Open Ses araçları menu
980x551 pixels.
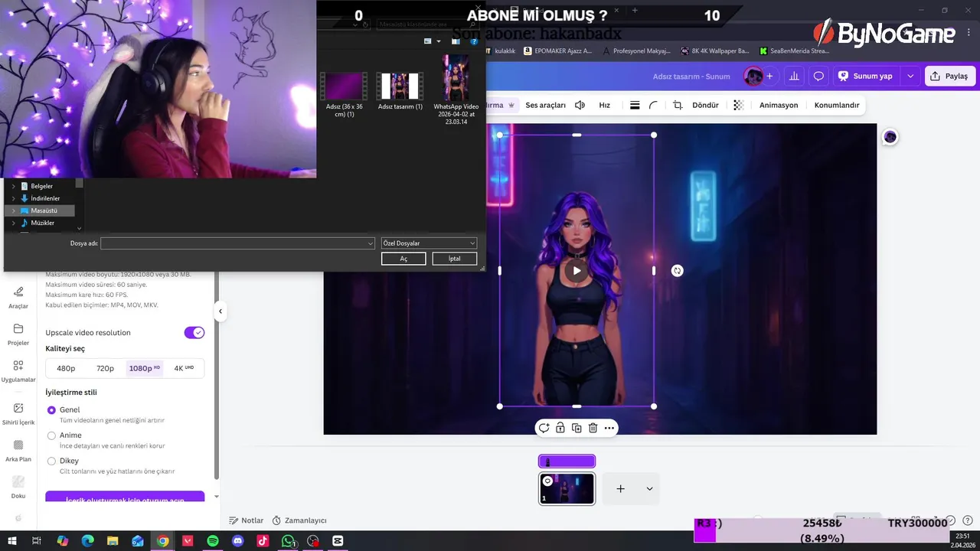pyautogui.click(x=545, y=105)
